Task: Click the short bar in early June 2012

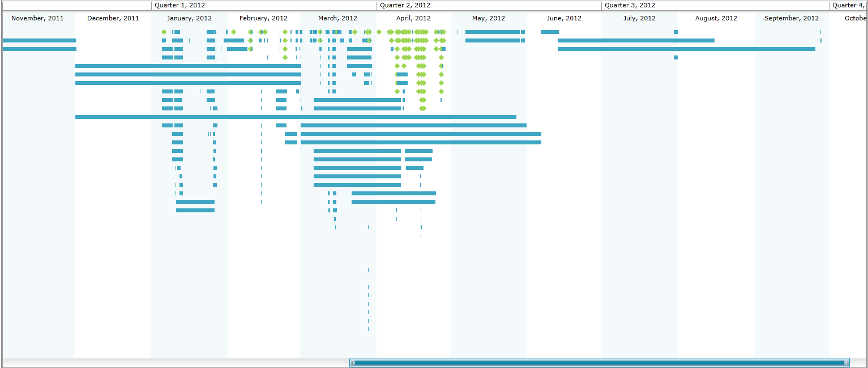Action: [550, 32]
